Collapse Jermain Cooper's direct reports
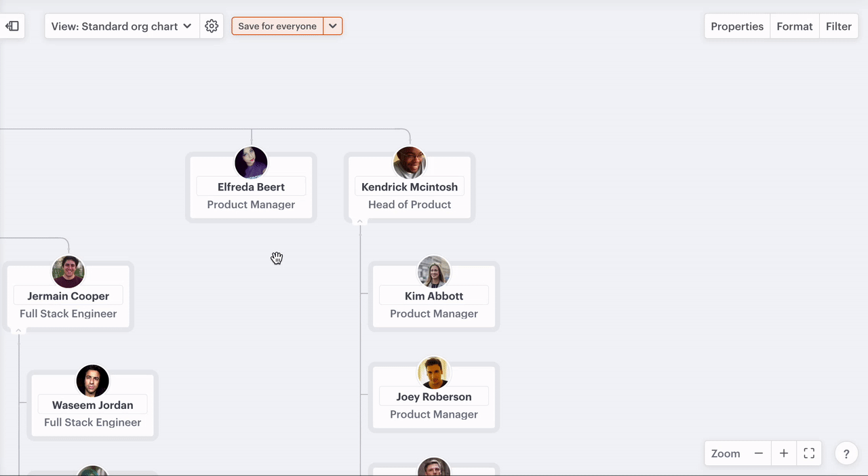Screen dimensions: 868x476 (19, 331)
